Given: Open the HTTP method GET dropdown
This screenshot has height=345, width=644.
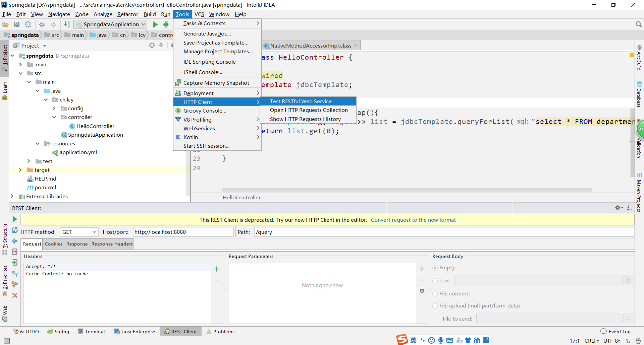Looking at the screenshot, I should 79,232.
